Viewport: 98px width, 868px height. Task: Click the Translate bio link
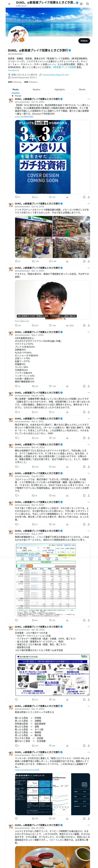coord(14,70)
